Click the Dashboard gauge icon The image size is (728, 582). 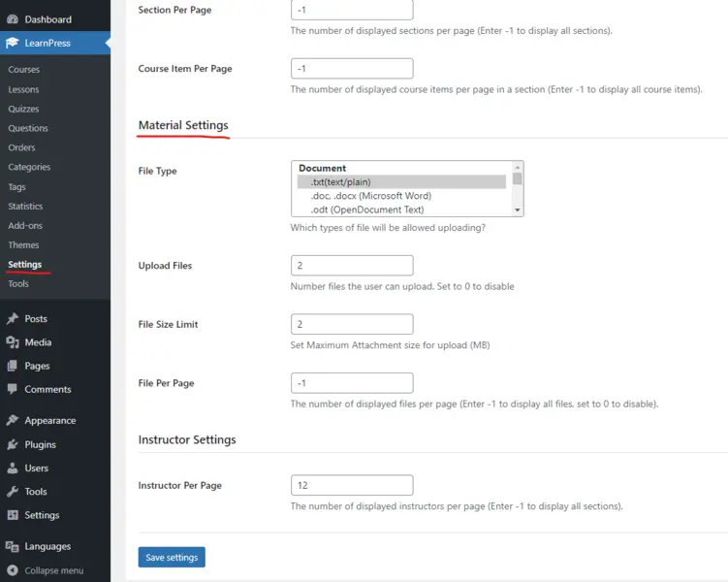point(13,19)
